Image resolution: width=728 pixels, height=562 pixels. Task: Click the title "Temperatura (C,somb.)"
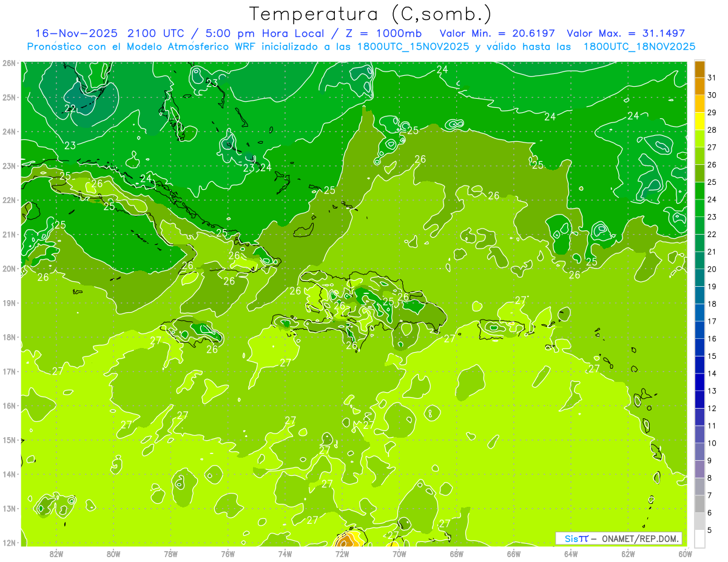click(x=371, y=14)
